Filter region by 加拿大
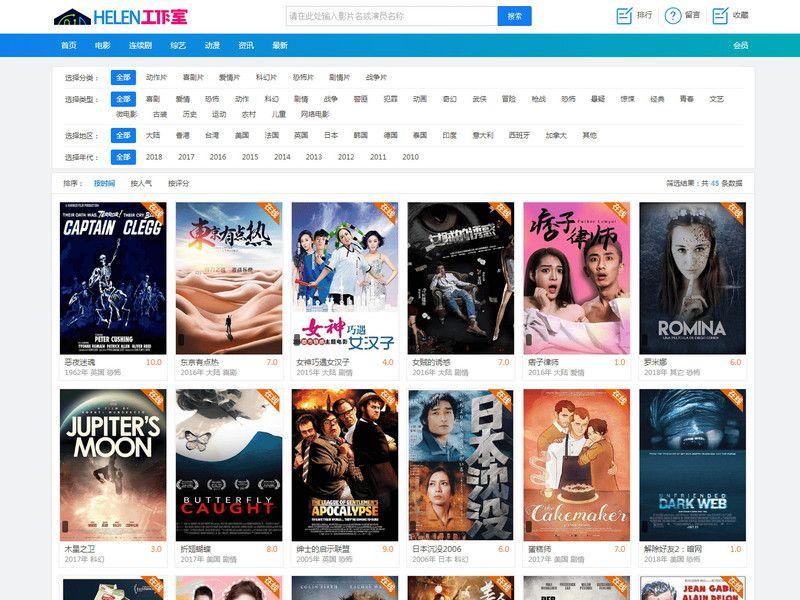Image resolution: width=800 pixels, height=600 pixels. [557, 136]
